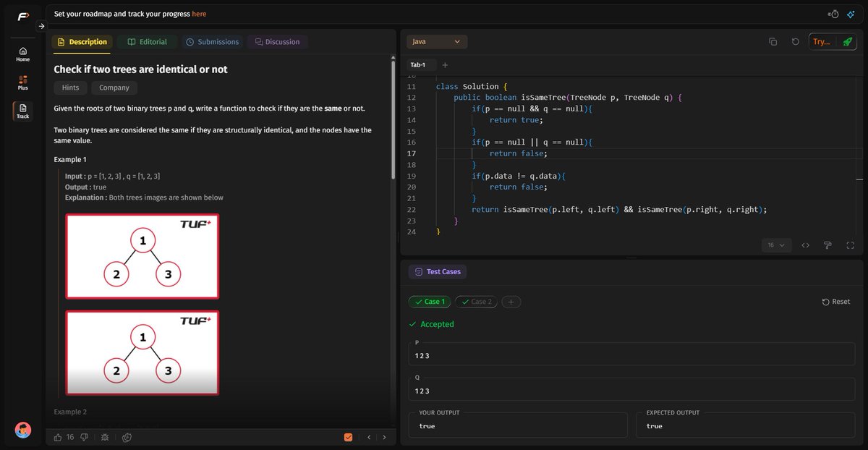The width and height of the screenshot is (868, 450).
Task: Show the Company tags
Action: [114, 88]
